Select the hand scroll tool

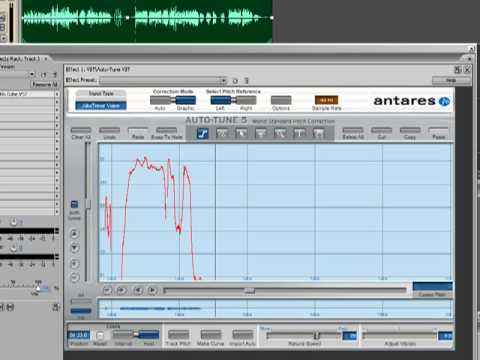coord(319,134)
